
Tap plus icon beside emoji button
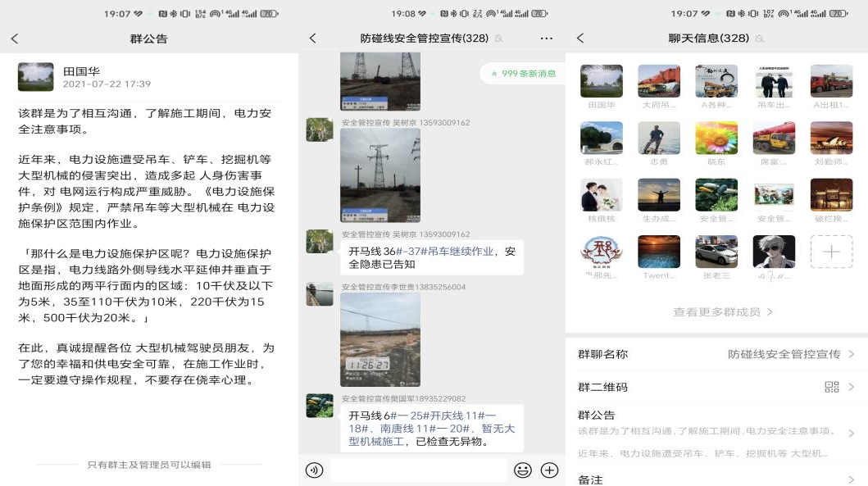point(549,470)
